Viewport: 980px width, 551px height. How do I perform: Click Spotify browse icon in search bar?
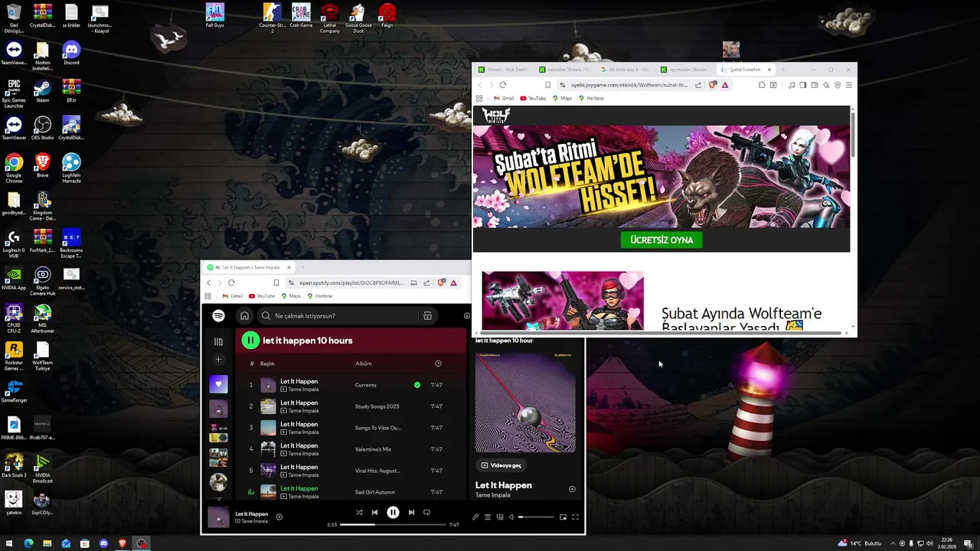coord(427,315)
